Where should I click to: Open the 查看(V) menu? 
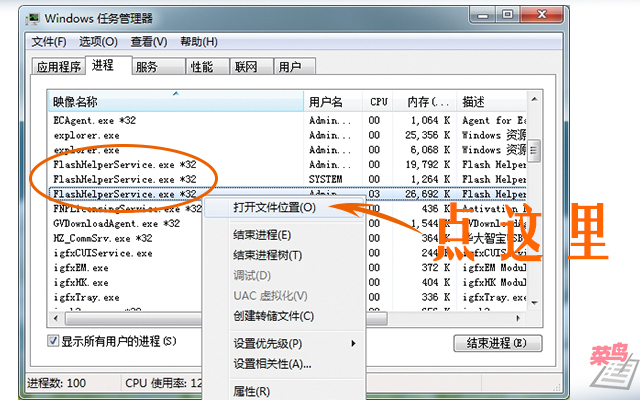149,42
